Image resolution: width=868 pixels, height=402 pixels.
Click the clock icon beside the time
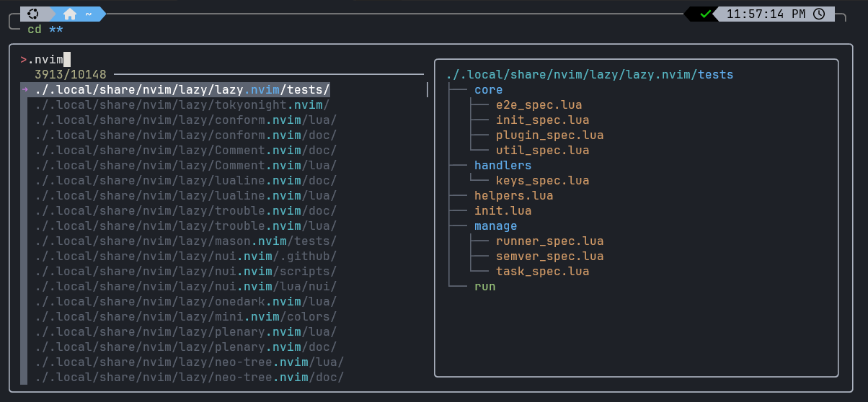pyautogui.click(x=819, y=14)
